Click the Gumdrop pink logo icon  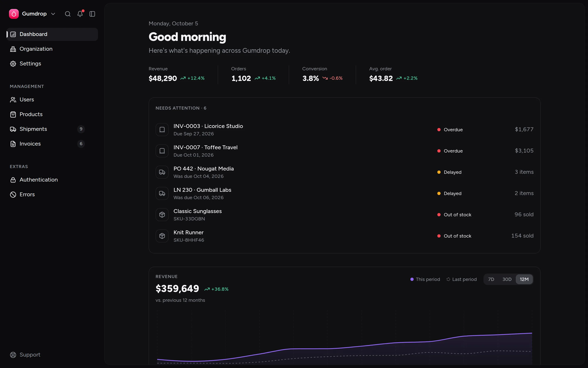tap(14, 14)
